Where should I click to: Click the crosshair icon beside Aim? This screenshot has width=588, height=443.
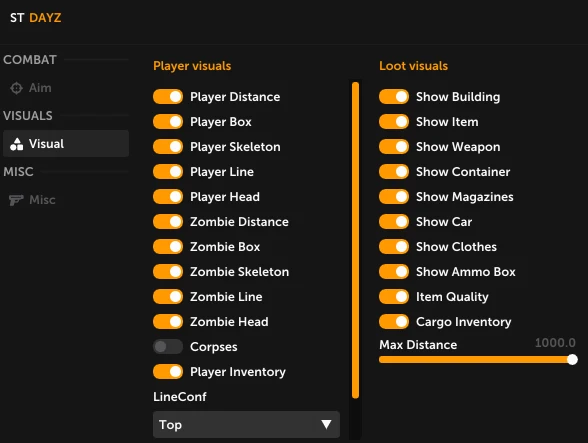[16, 88]
